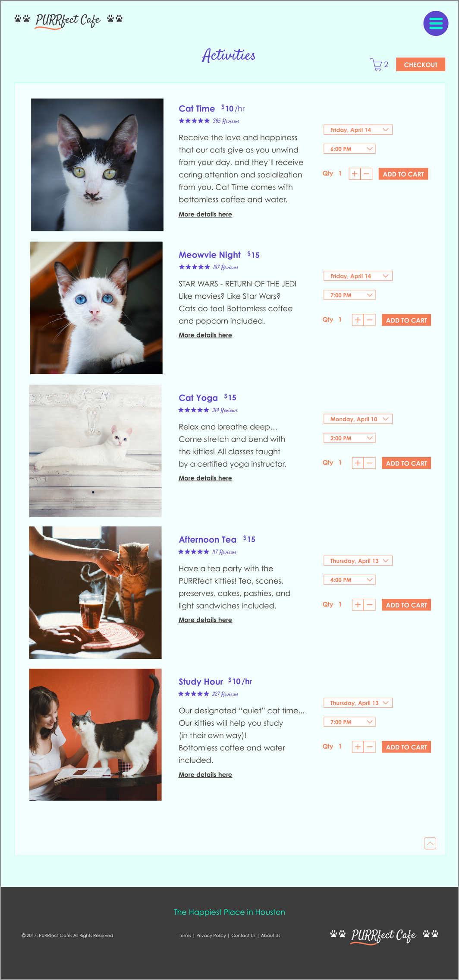The image size is (459, 980).
Task: Add Study Hour to cart
Action: pyautogui.click(x=406, y=747)
